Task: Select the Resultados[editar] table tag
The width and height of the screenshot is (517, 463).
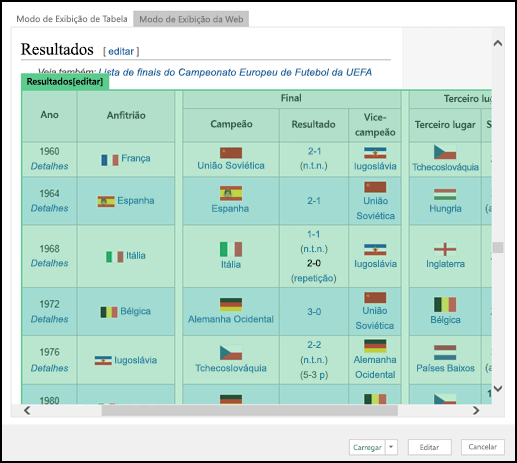Action: click(x=65, y=82)
